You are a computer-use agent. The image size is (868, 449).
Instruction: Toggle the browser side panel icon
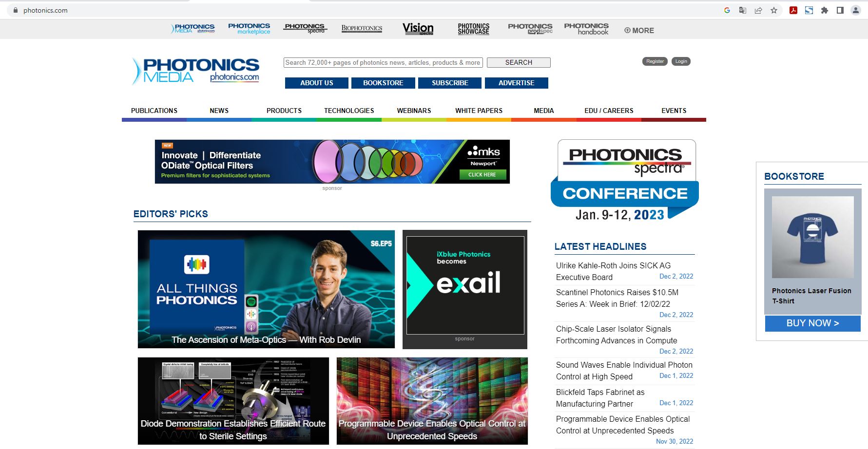coord(840,10)
